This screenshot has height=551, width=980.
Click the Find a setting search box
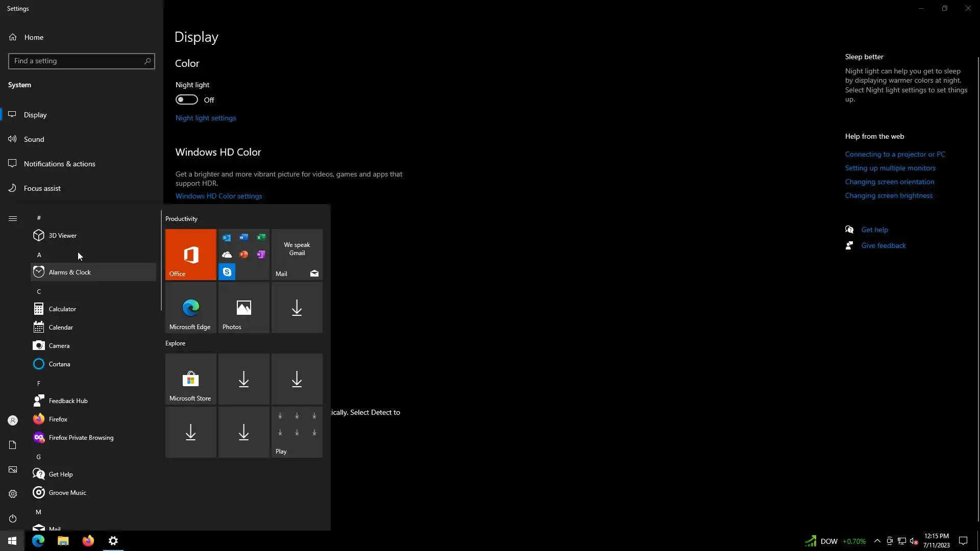[x=77, y=61]
